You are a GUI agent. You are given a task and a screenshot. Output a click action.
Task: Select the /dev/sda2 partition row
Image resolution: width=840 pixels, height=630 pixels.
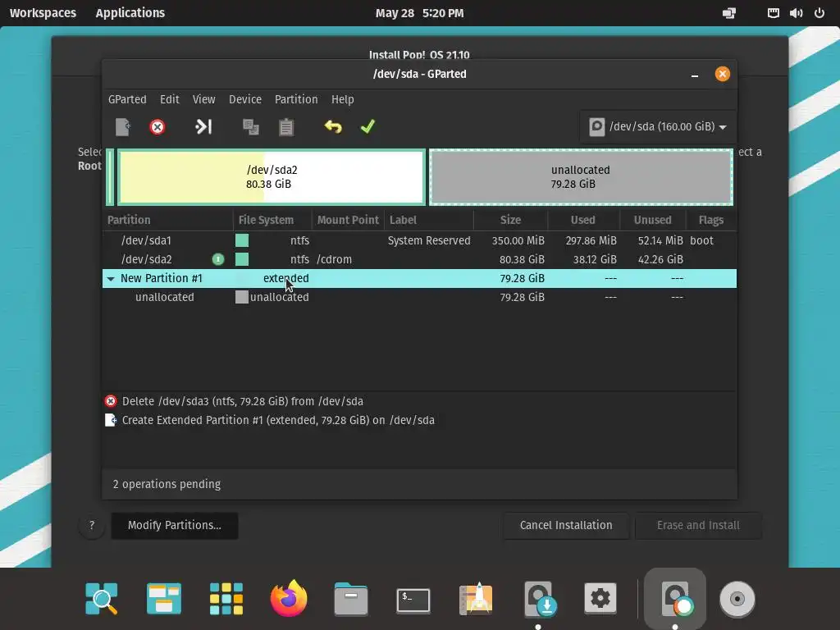[x=419, y=259]
